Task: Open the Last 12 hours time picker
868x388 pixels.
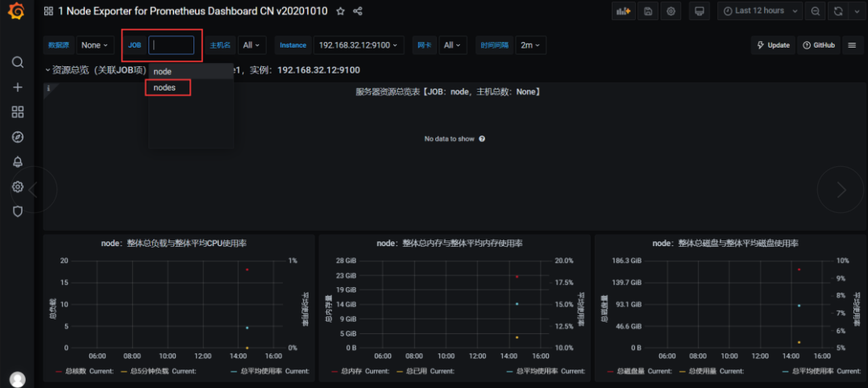Action: [x=759, y=11]
